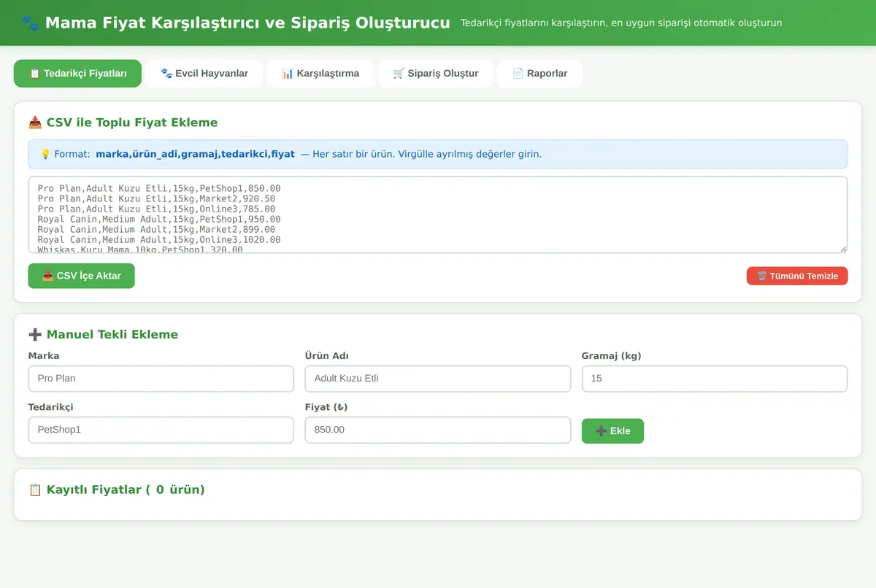
Task: Click the paw icon in the header title
Action: coord(30,23)
